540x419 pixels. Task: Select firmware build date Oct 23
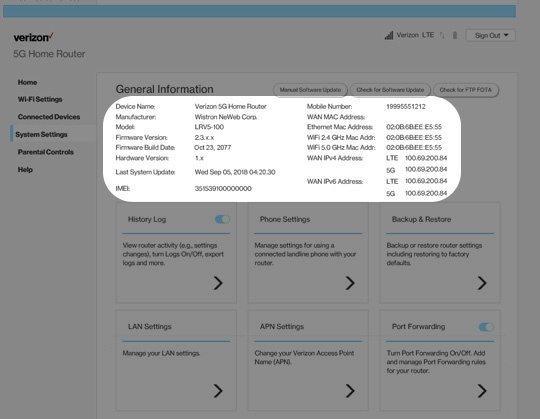pos(212,148)
